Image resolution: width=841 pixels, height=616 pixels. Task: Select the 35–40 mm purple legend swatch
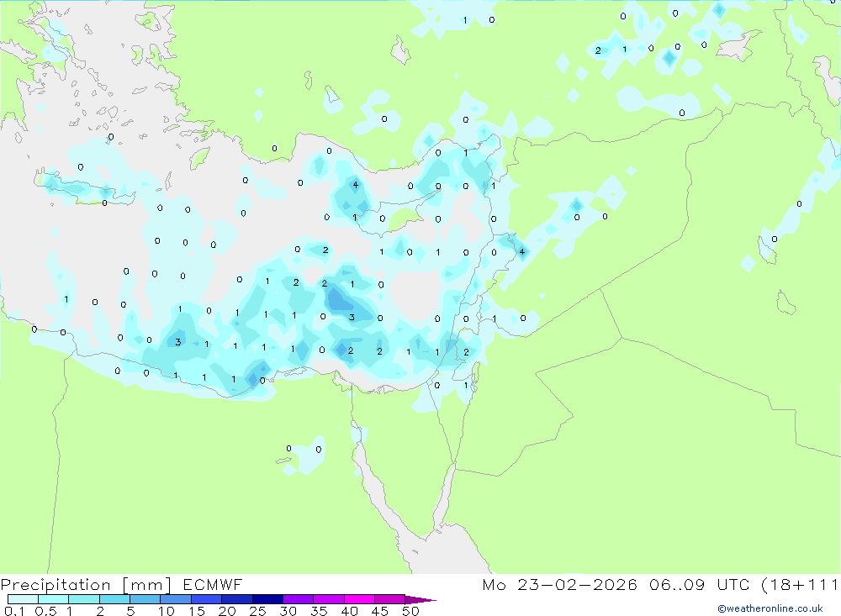(328, 599)
